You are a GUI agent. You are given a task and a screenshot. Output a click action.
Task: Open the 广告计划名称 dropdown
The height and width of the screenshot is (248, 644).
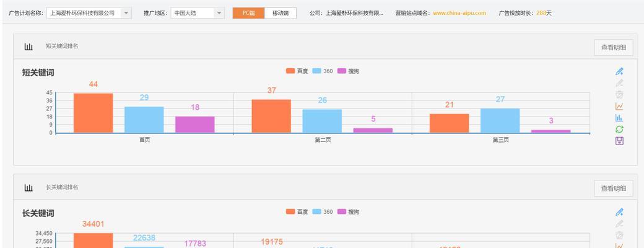tap(89, 13)
